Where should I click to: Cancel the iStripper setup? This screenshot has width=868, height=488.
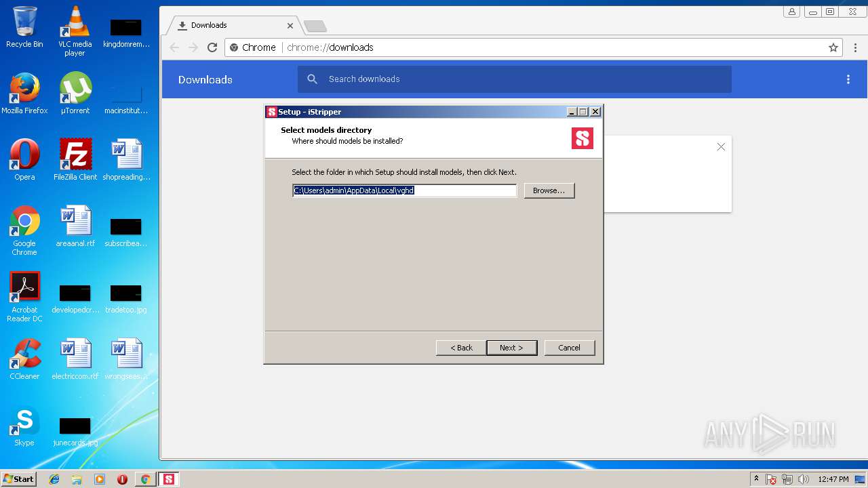[x=569, y=348]
